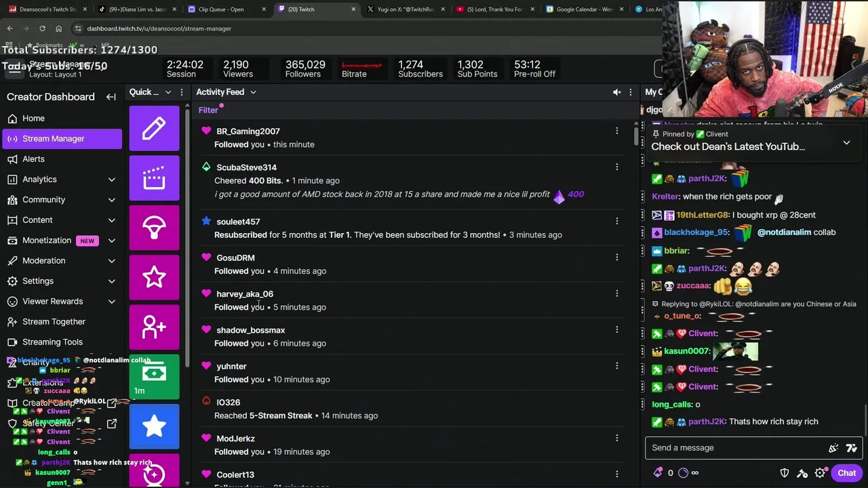Open the Edit Stream Info pencil quick action

(x=154, y=129)
